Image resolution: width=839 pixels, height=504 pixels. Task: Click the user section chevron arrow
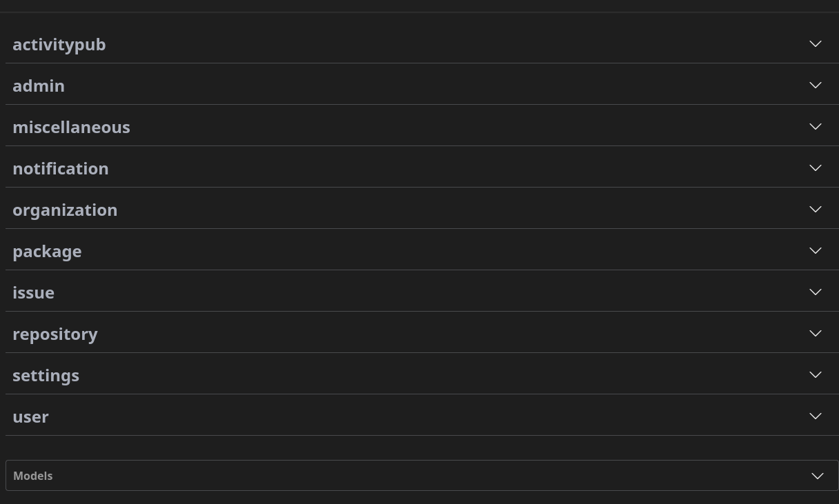click(x=815, y=416)
